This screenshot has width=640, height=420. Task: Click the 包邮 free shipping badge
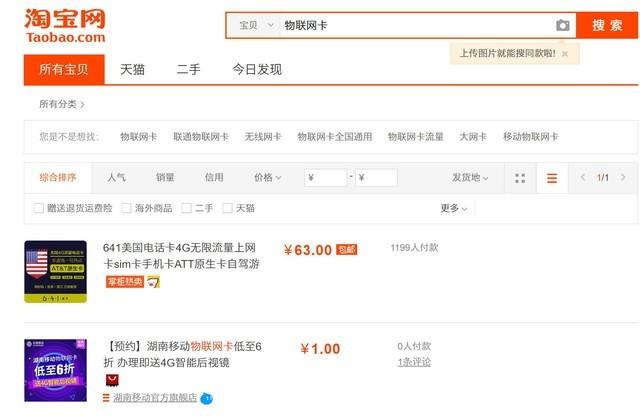346,249
